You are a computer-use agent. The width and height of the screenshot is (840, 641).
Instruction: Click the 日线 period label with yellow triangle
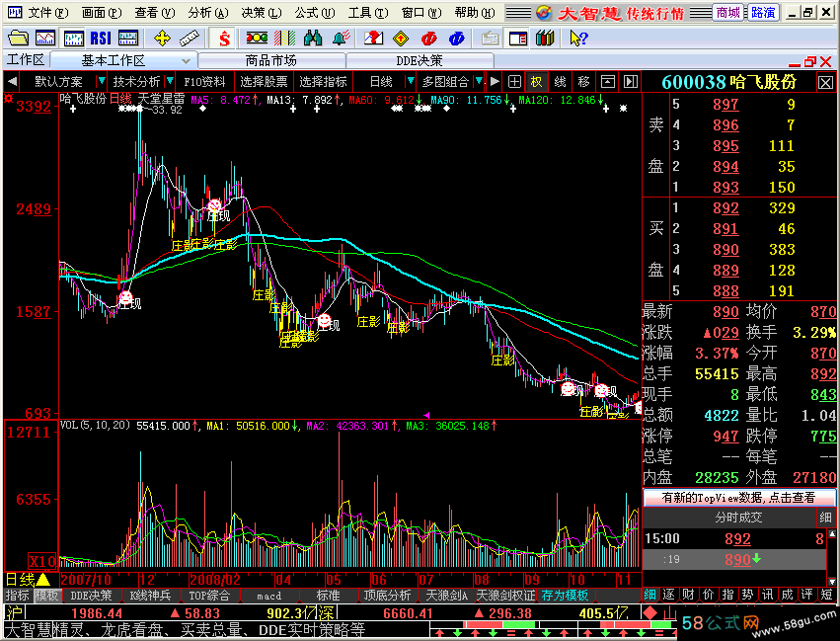[x=27, y=580]
